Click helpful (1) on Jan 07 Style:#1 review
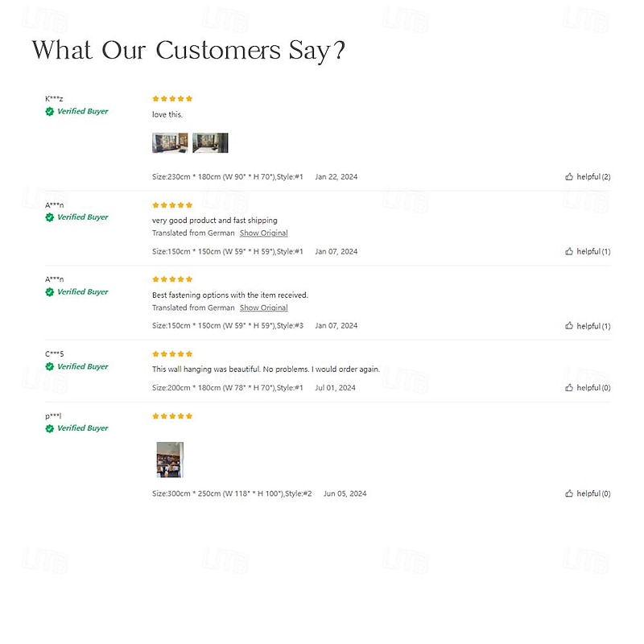Screen dimensions: 644x644 pyautogui.click(x=593, y=251)
